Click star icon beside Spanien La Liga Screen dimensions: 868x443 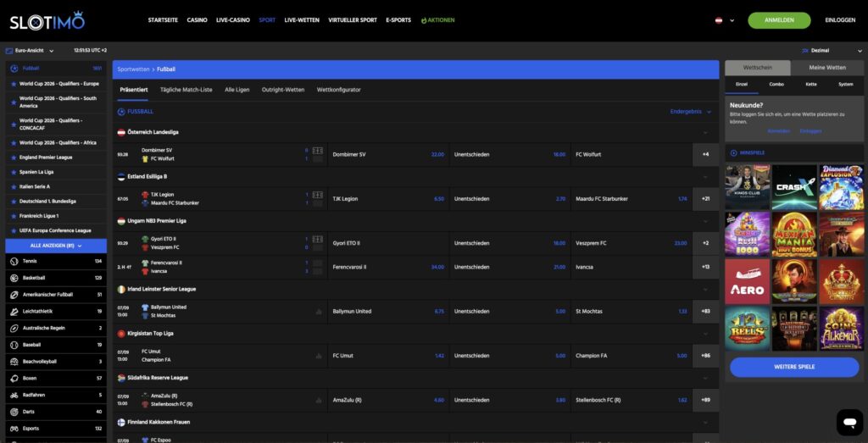14,172
